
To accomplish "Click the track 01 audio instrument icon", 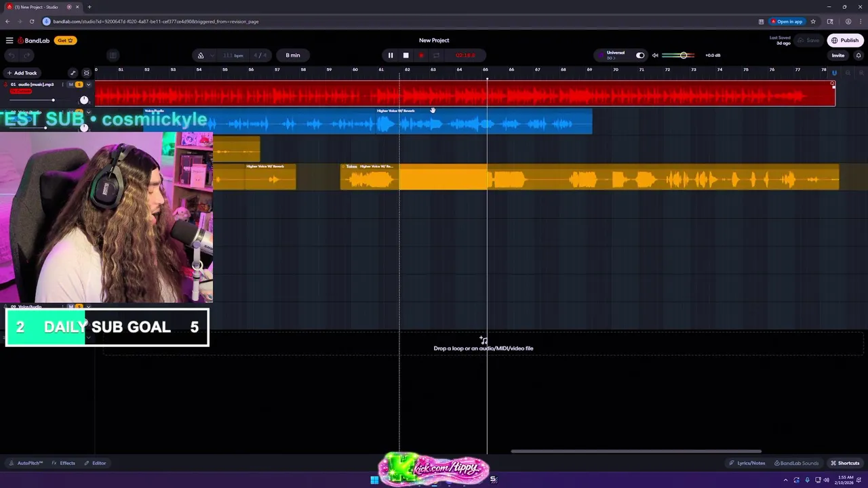I will 5,85.
